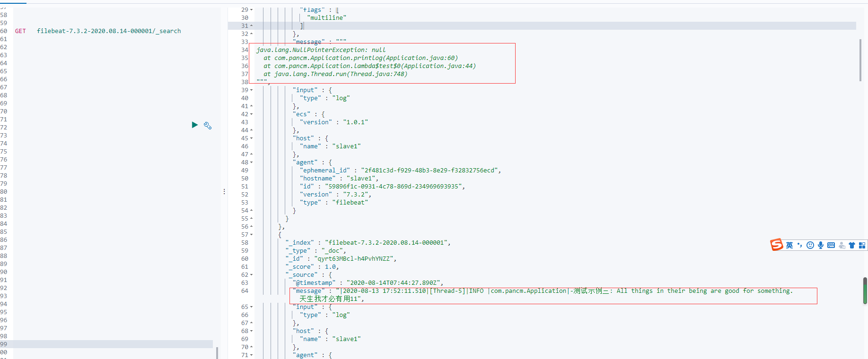The image size is (868, 359).
Task: Start Sogou voice input microphone
Action: click(821, 245)
